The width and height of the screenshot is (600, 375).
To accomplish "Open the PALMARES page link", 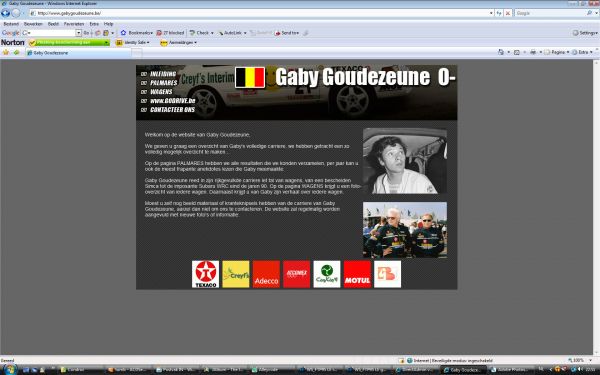I will [164, 83].
